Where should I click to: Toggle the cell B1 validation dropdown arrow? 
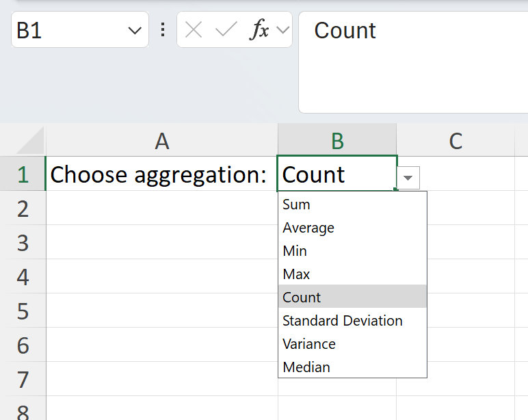tap(408, 178)
